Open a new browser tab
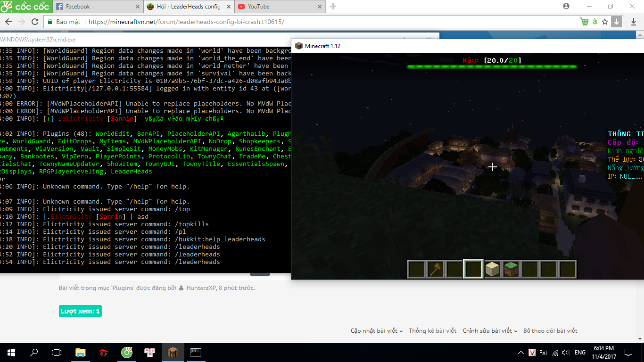The image size is (644, 362). pyautogui.click(x=333, y=7)
